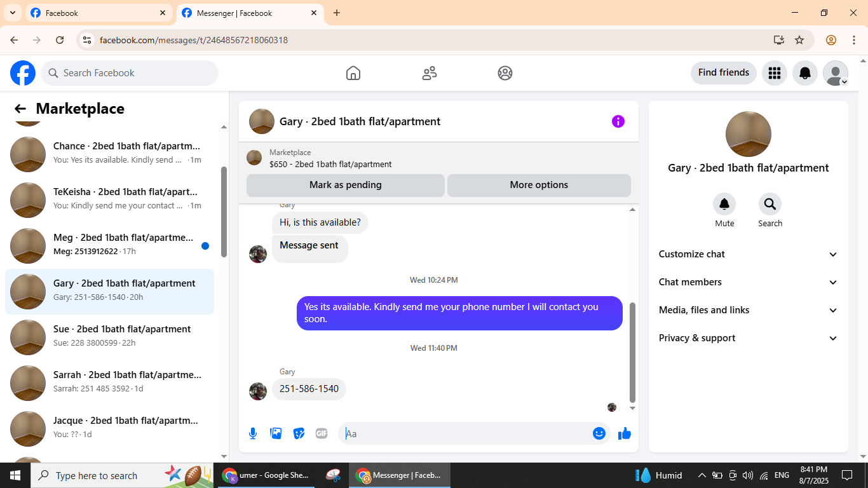Click conversation list scrollbar thumb
The image size is (868, 488).
pos(224,212)
